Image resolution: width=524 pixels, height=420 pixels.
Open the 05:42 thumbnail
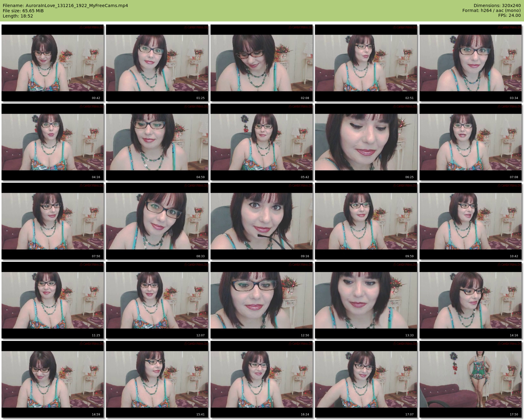(262, 142)
